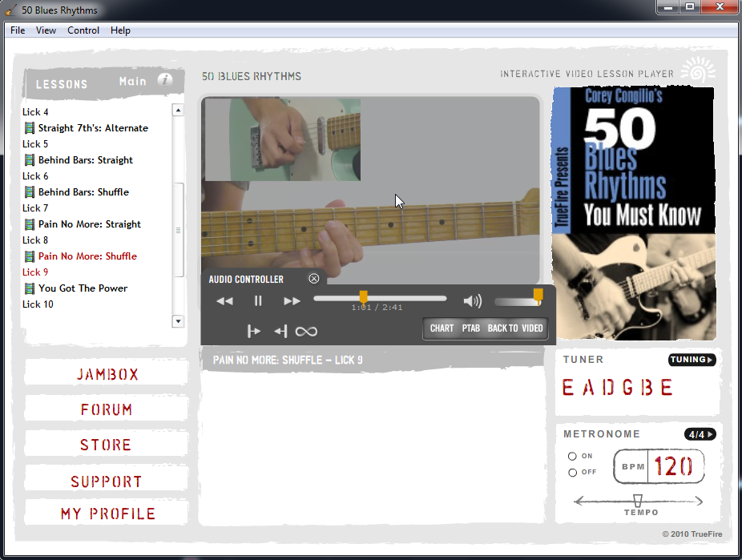Viewport: 742px width, 560px height.
Task: Turn the metronome OFF
Action: (572, 473)
